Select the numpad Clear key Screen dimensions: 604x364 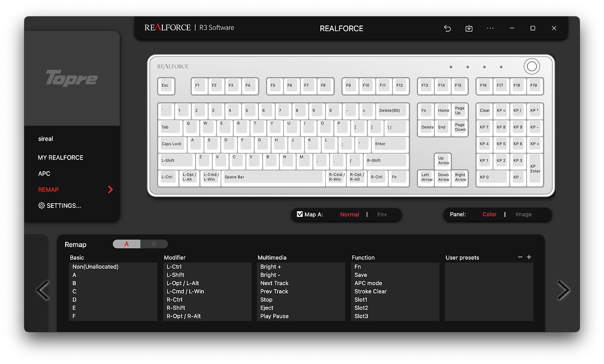click(485, 111)
